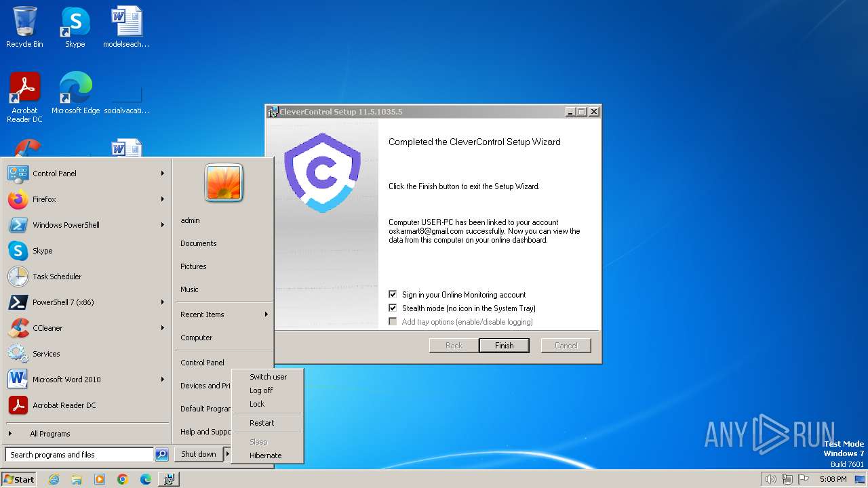This screenshot has width=868, height=488.
Task: Click the Firefox icon in Start menu
Action: click(x=18, y=199)
